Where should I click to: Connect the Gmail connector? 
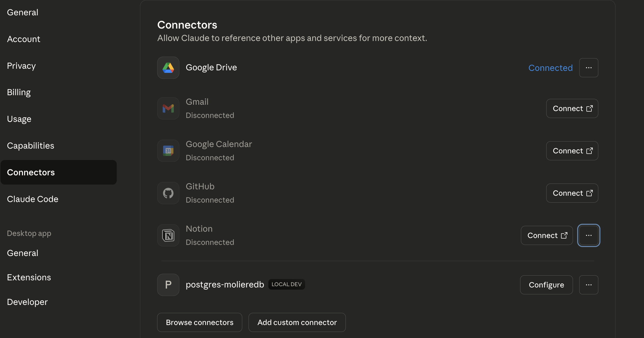[572, 108]
